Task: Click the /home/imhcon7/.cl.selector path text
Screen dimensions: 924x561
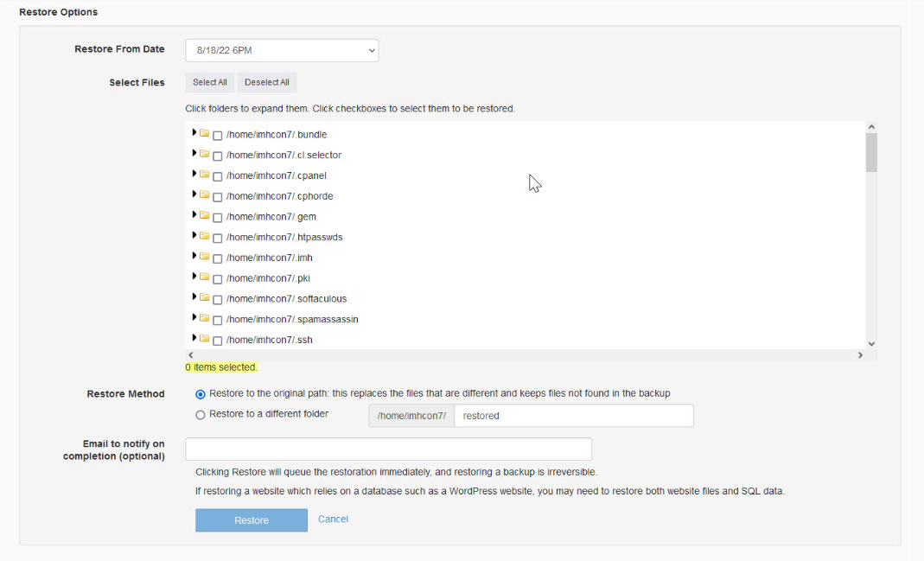Action: [284, 155]
